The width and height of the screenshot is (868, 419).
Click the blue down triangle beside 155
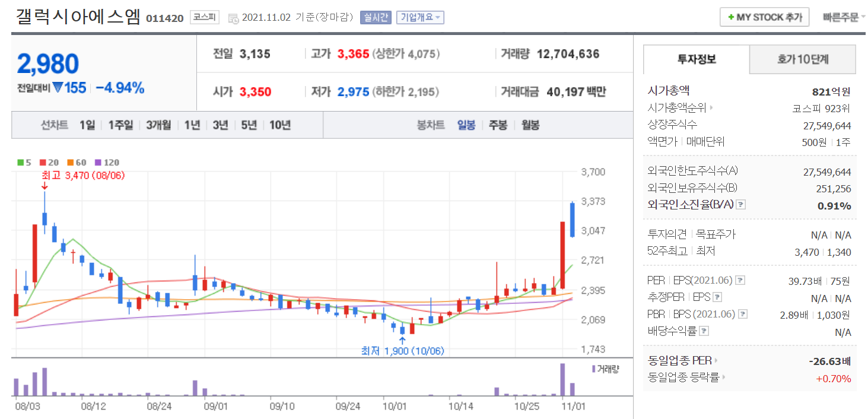(x=58, y=88)
